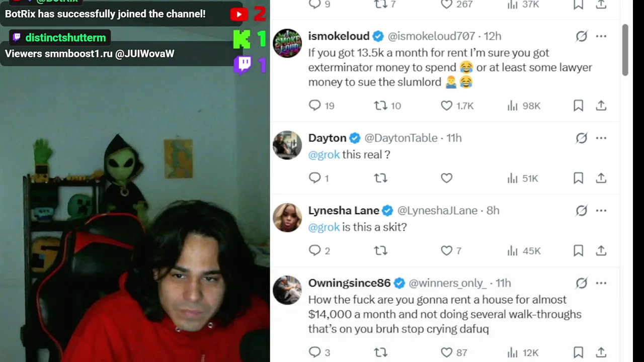Open Owningsince86 profile avatar

coord(287,290)
